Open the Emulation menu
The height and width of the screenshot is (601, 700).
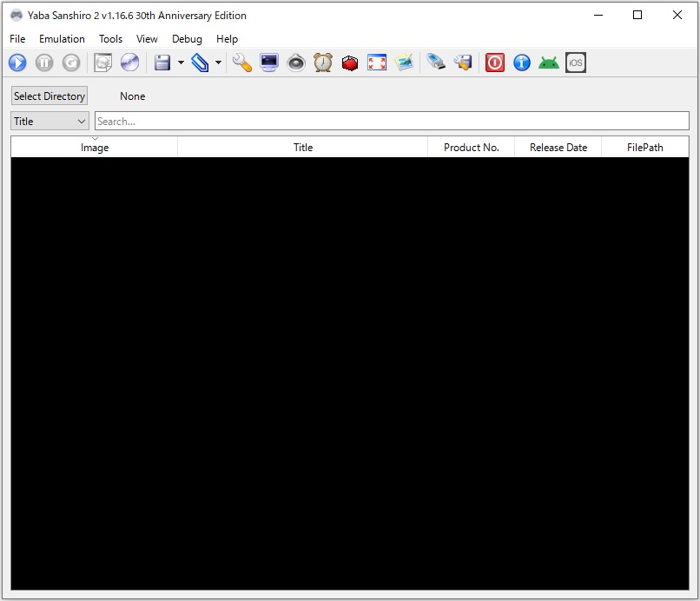click(x=62, y=39)
